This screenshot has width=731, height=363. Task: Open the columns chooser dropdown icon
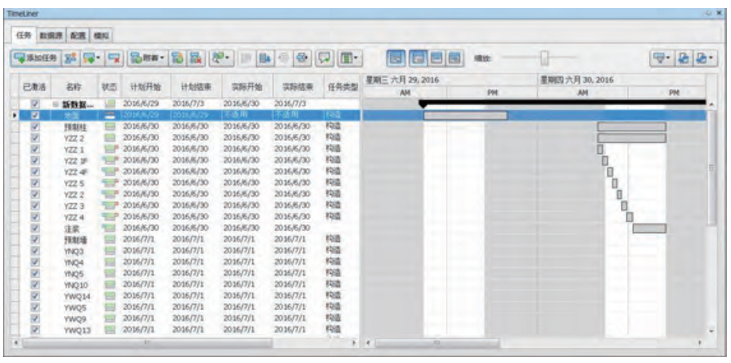coord(349,59)
